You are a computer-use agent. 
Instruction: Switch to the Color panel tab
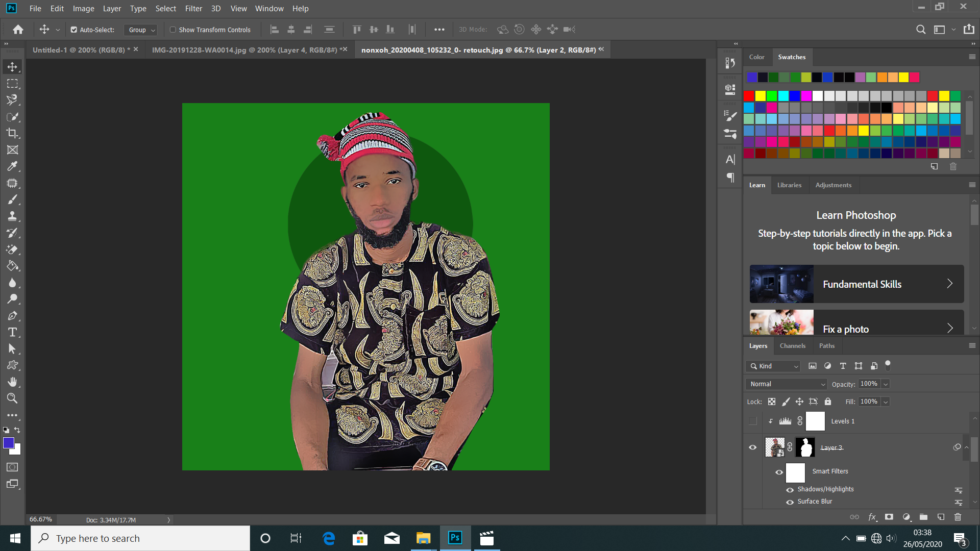click(756, 57)
